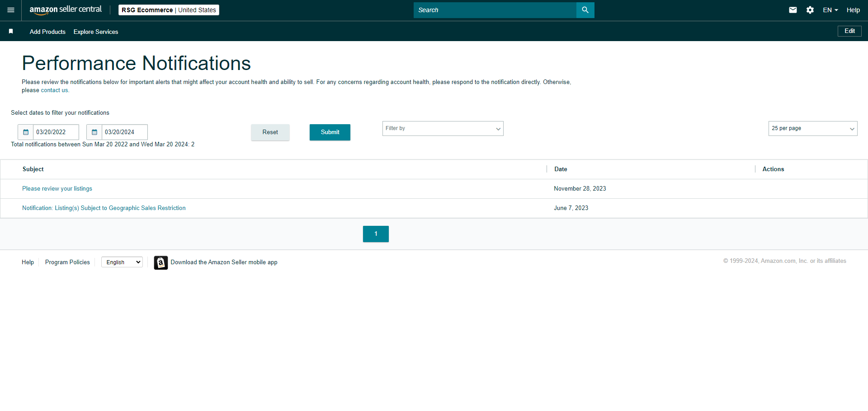
Task: Open Help in the top bar
Action: 853,10
